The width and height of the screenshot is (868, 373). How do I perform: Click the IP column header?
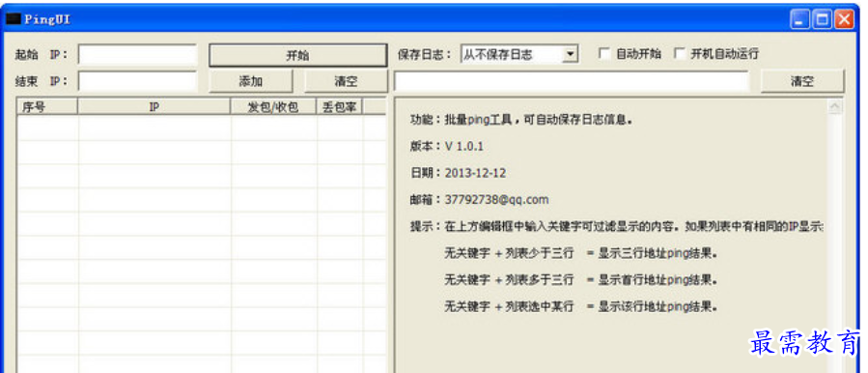[x=154, y=107]
